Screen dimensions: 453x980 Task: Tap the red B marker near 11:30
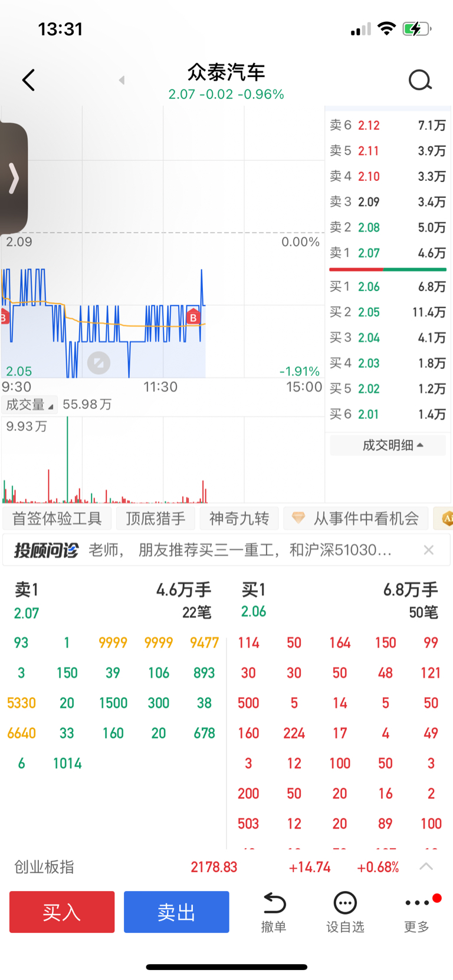[x=193, y=317]
